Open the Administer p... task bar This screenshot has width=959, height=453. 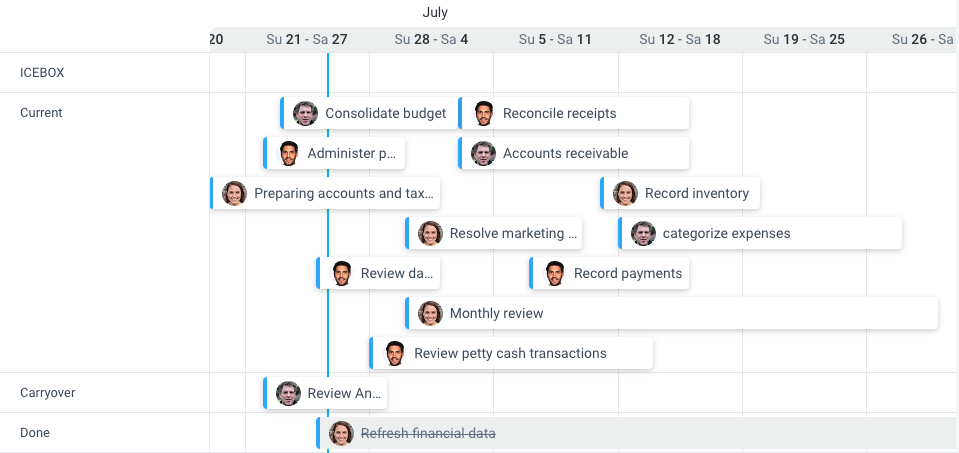334,153
